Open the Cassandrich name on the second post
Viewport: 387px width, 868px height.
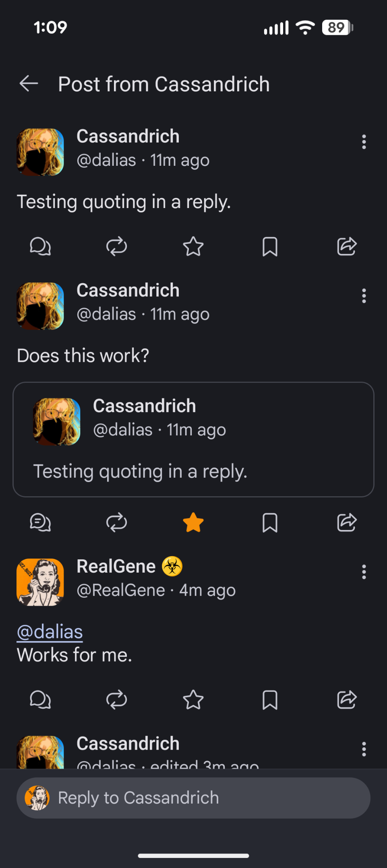pos(128,290)
